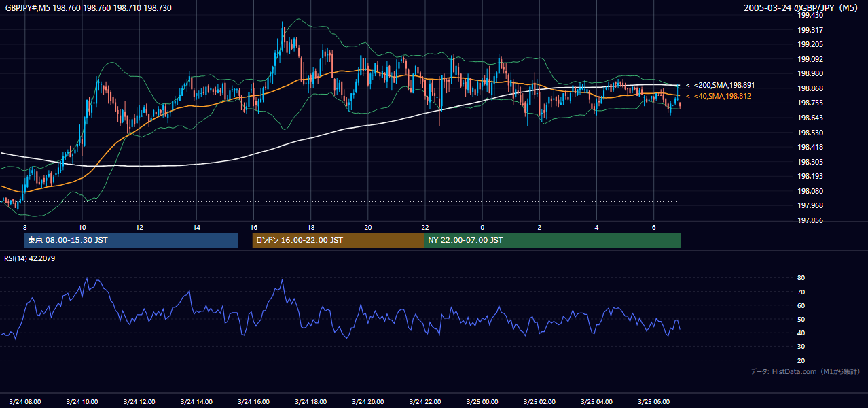This screenshot has height=408, width=868.
Task: Click price axis value 198.868
Action: (810, 88)
